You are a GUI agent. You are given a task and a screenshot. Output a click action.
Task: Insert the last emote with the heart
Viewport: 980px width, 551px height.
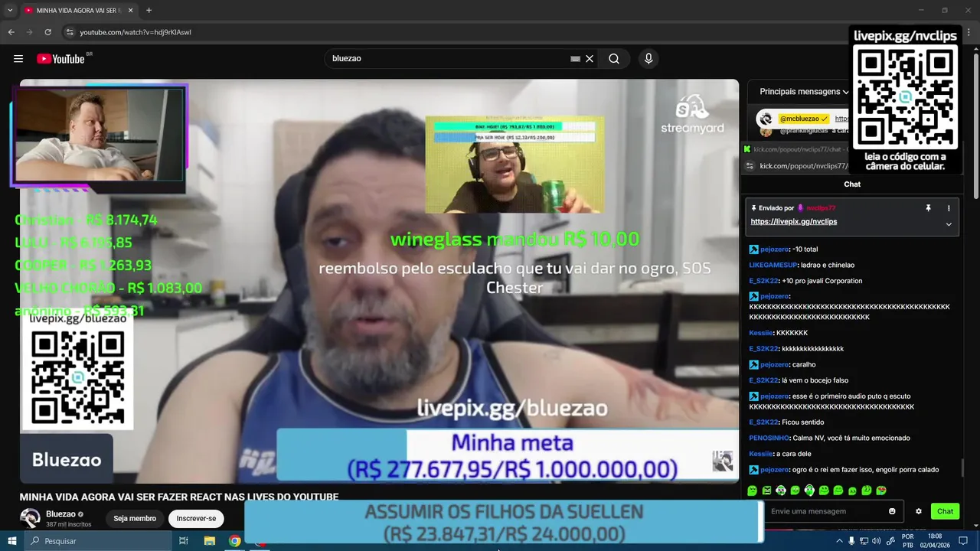(x=881, y=491)
